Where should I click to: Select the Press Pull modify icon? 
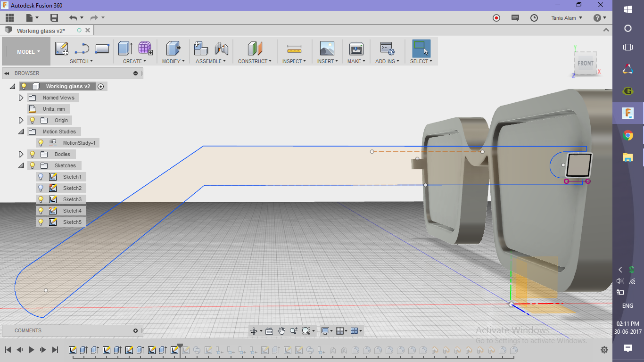[x=173, y=48]
